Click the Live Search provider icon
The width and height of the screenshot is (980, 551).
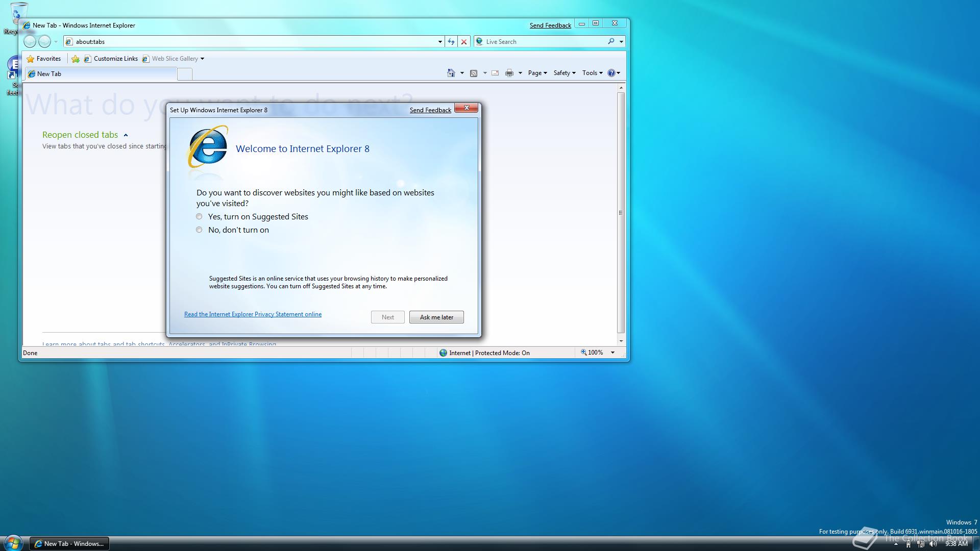479,41
